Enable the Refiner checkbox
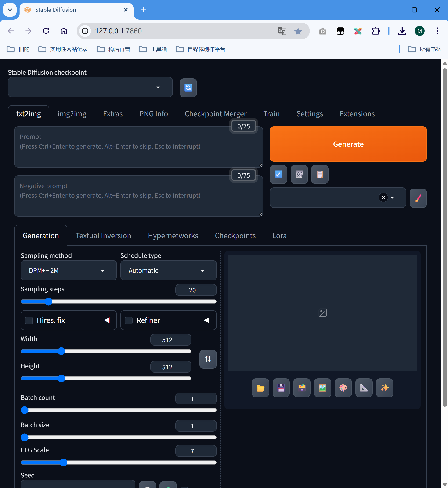 pos(129,320)
